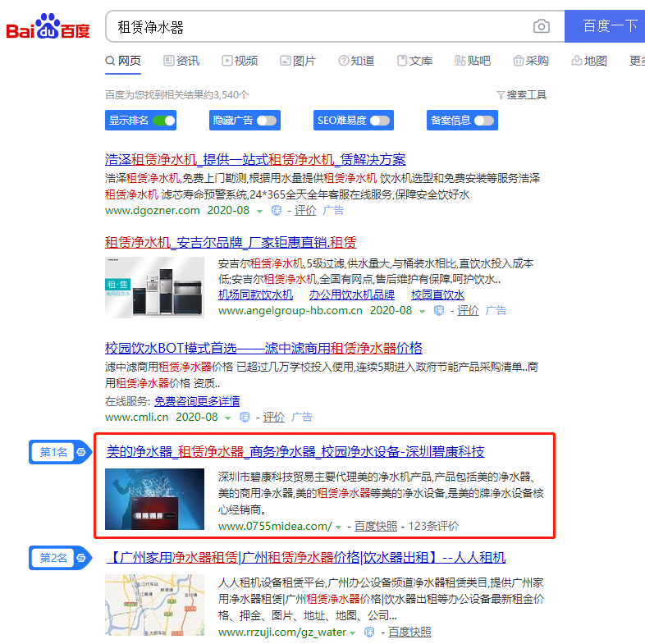This screenshot has width=645, height=644.
Task: Click 保 badge icon in rrzuji result
Action: (x=369, y=632)
